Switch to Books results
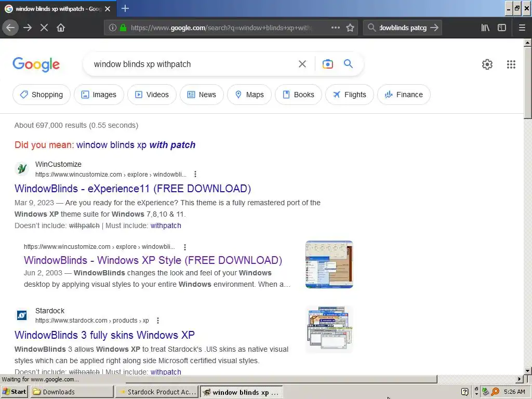Viewport: 532px width, 399px height. coord(299,95)
